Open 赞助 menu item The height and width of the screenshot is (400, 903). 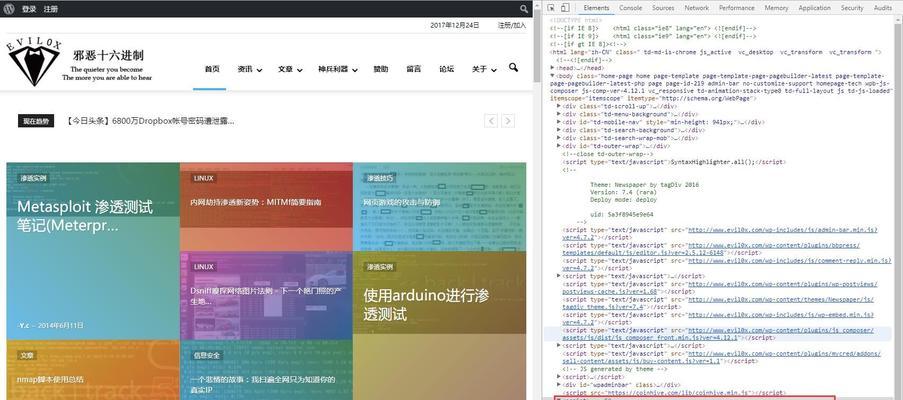(381, 68)
